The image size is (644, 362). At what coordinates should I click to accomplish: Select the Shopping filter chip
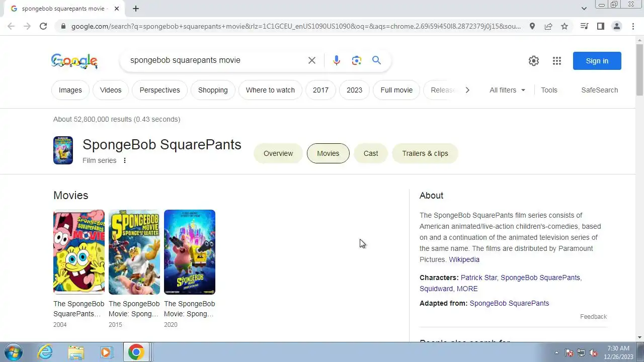point(213,90)
